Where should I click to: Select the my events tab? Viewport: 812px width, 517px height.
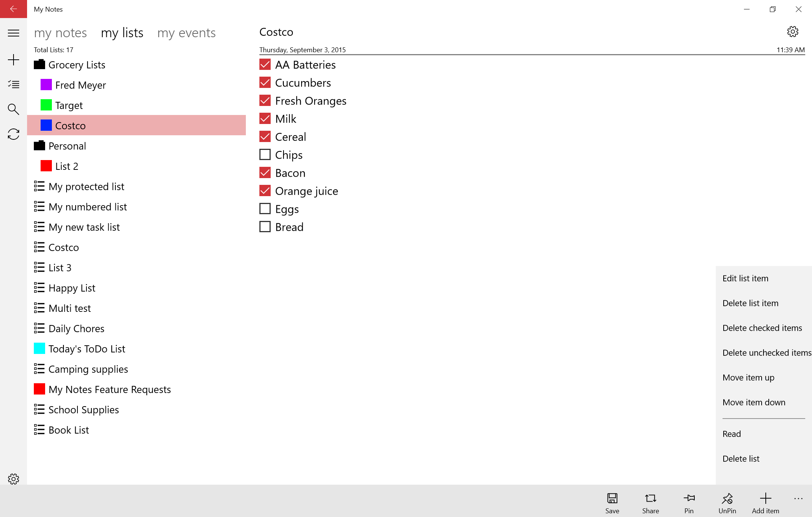point(186,33)
